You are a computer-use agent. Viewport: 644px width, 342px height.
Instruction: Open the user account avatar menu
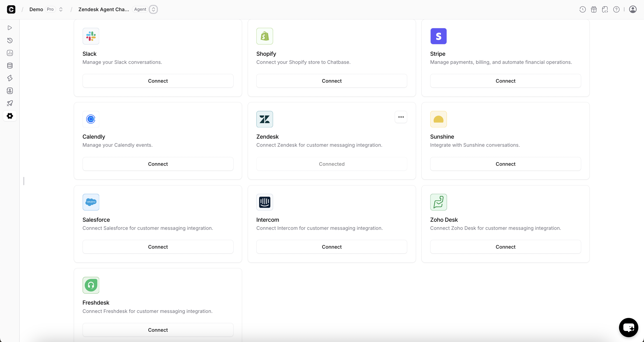[633, 9]
